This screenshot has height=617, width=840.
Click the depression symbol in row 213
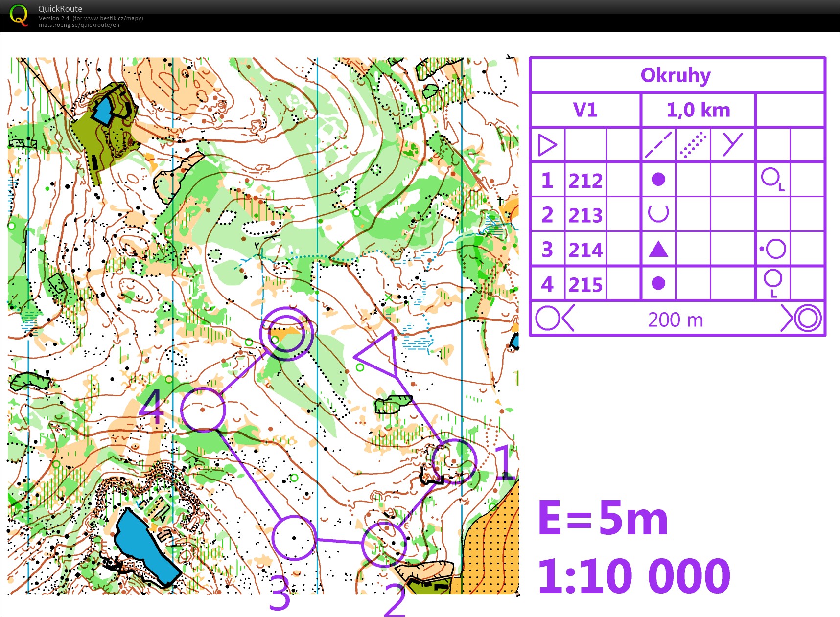pos(658,214)
